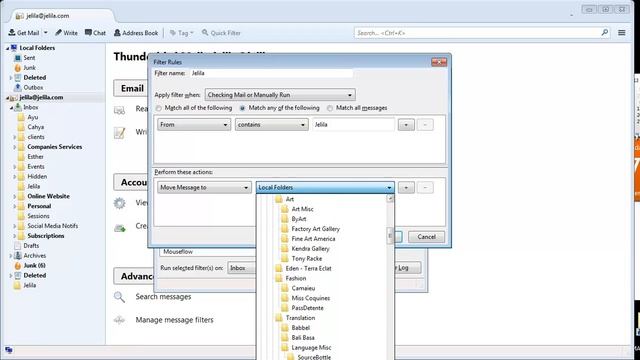Cancel the Filter Rules dialog

coord(427,237)
